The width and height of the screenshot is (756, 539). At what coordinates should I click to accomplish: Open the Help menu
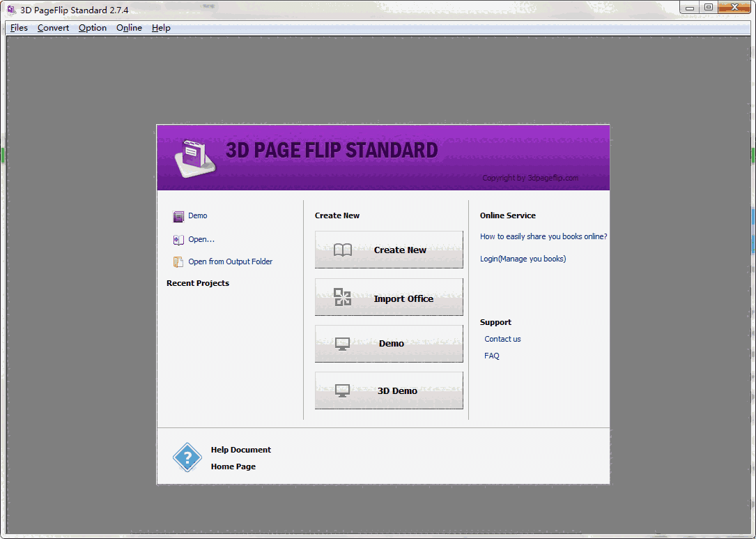pos(161,28)
